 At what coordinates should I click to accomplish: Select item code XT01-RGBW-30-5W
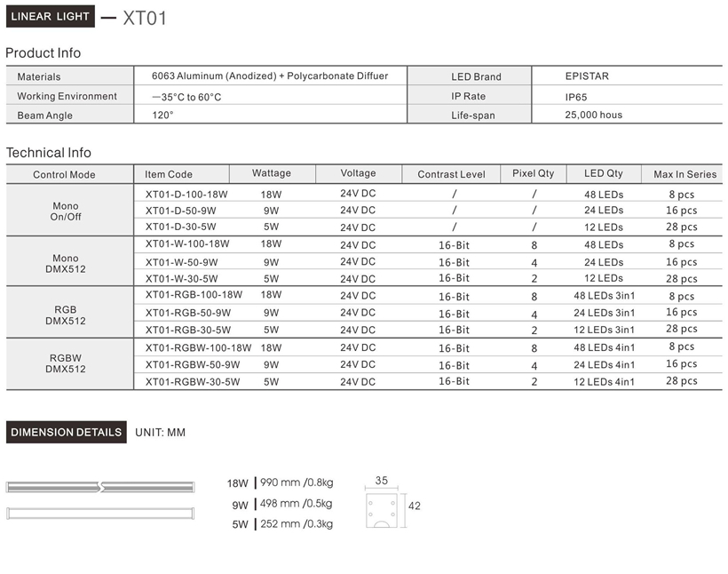point(193,382)
